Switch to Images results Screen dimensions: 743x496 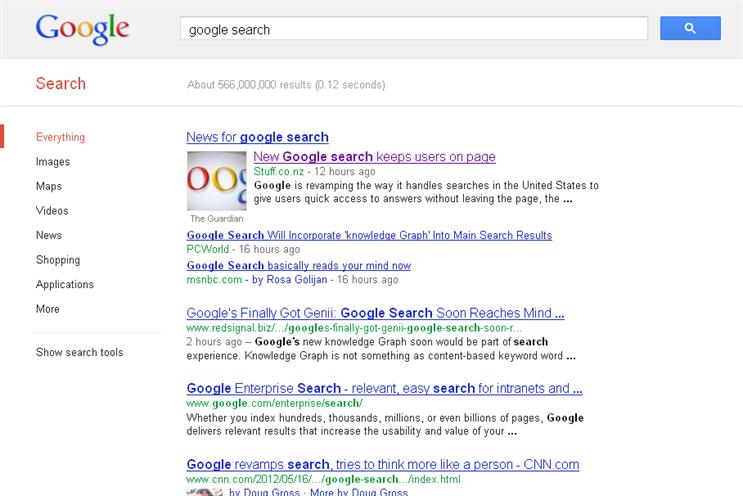(53, 162)
